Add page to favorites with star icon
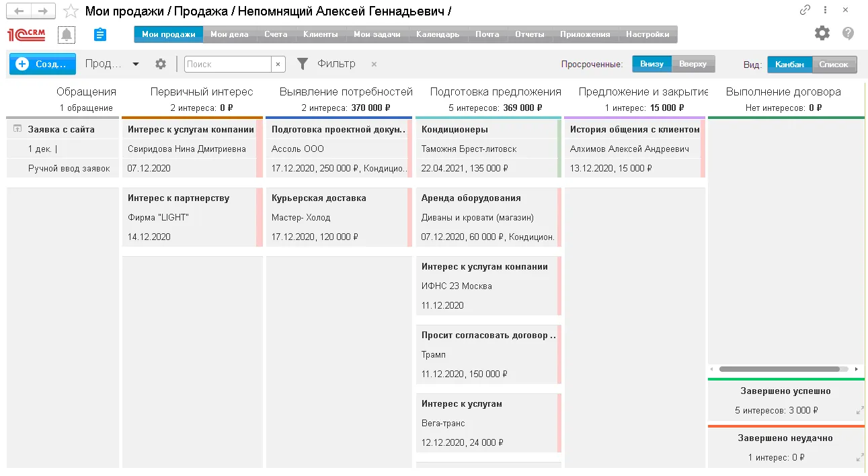This screenshot has width=868, height=476. 71,11
